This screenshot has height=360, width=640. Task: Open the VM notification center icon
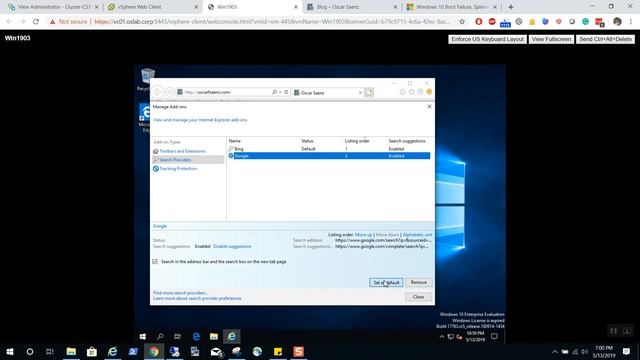pyautogui.click(x=494, y=337)
